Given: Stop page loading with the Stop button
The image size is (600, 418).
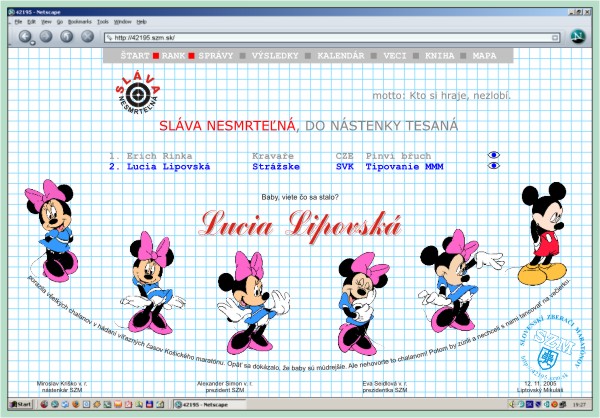Looking at the screenshot, I should (x=88, y=36).
